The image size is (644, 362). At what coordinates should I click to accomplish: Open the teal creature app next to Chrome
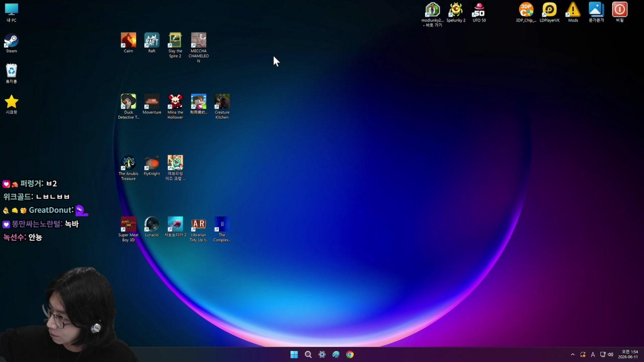tap(336, 354)
